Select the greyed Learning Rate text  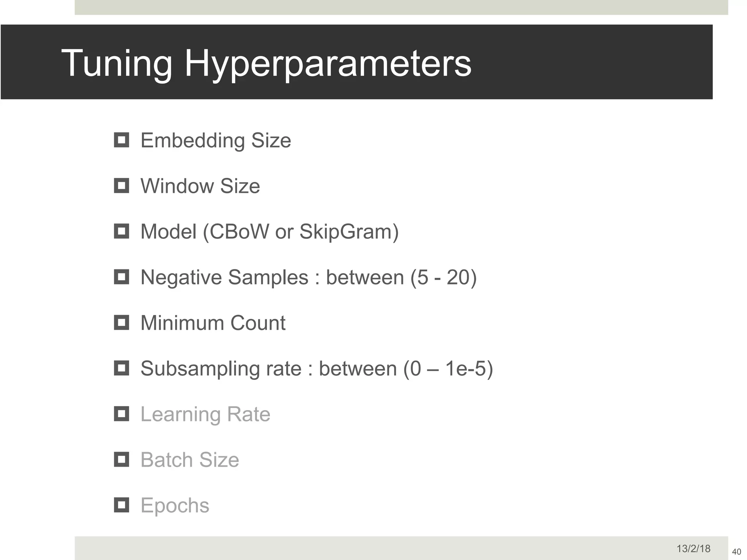click(x=205, y=415)
